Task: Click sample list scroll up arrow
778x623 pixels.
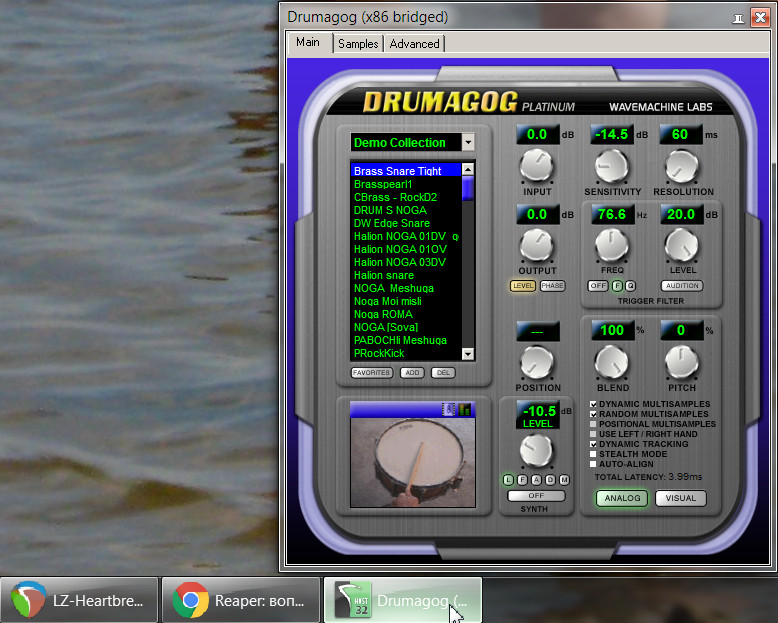Action: pos(468,170)
